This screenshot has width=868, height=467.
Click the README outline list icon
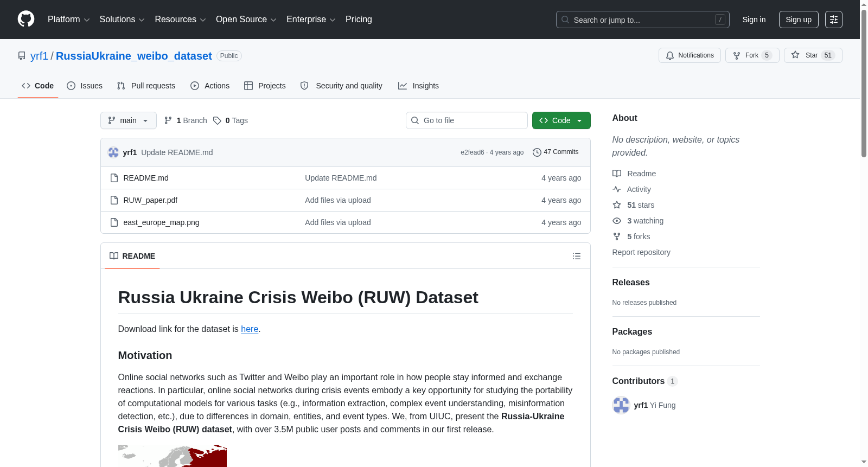577,256
